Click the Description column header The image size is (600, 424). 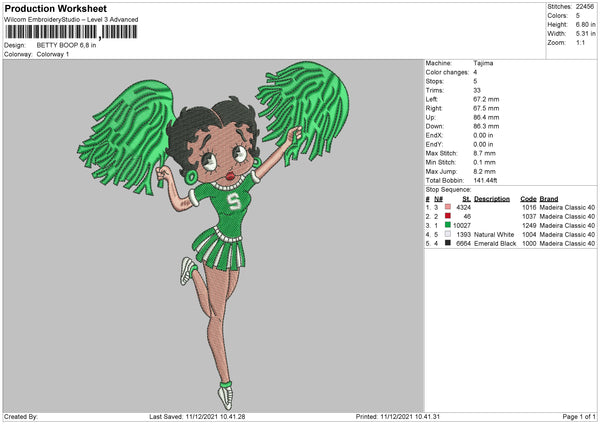(492, 199)
